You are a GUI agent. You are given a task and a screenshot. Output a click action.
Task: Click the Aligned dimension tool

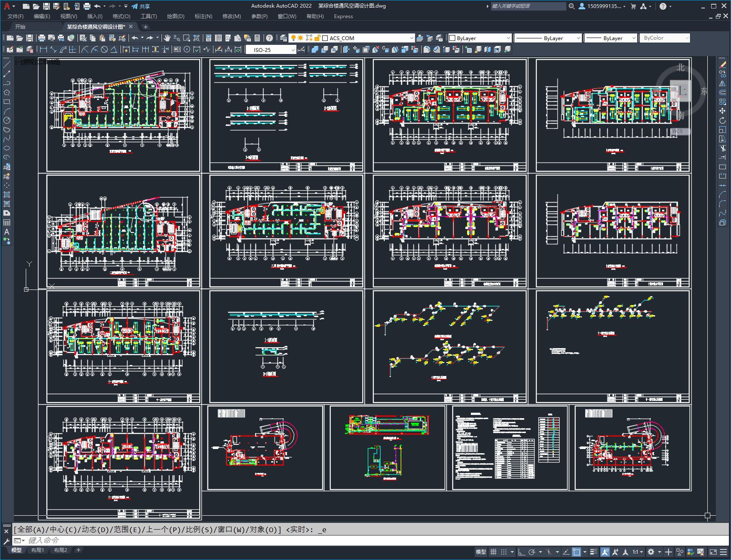[53, 49]
